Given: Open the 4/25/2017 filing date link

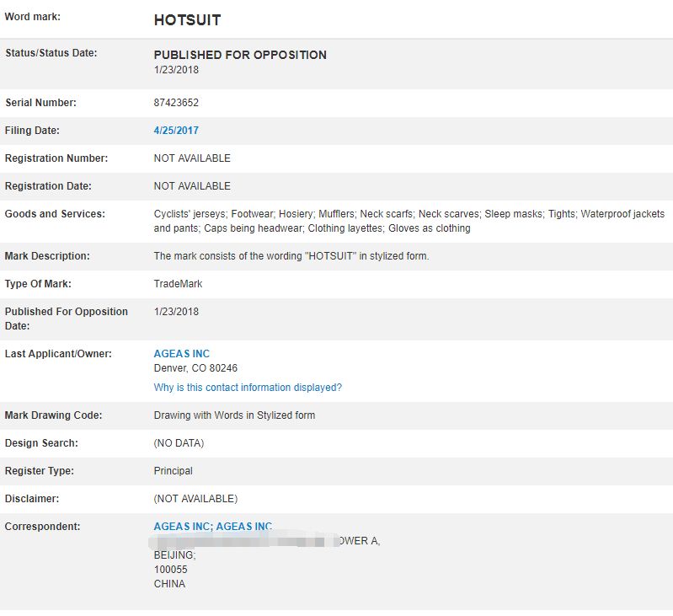Looking at the screenshot, I should [176, 131].
